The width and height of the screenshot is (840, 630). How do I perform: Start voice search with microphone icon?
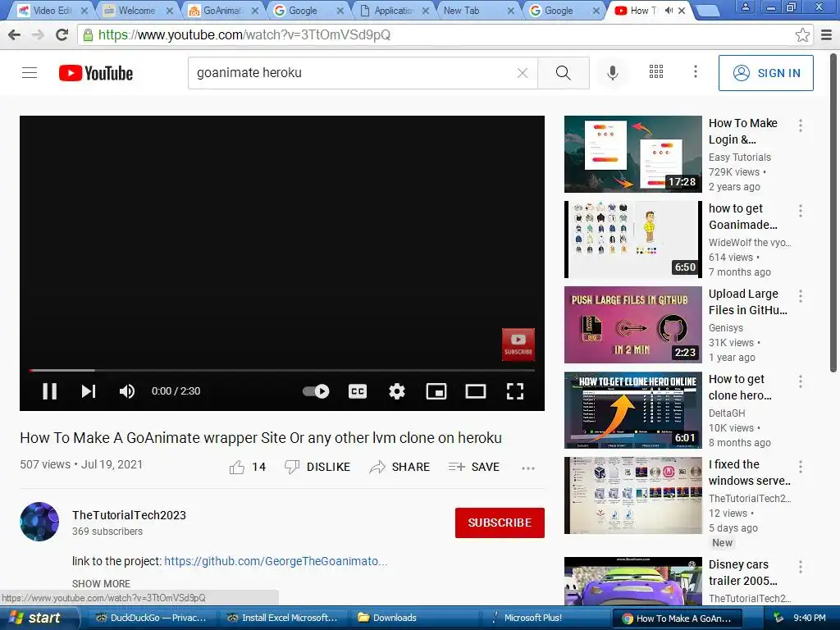tap(612, 73)
